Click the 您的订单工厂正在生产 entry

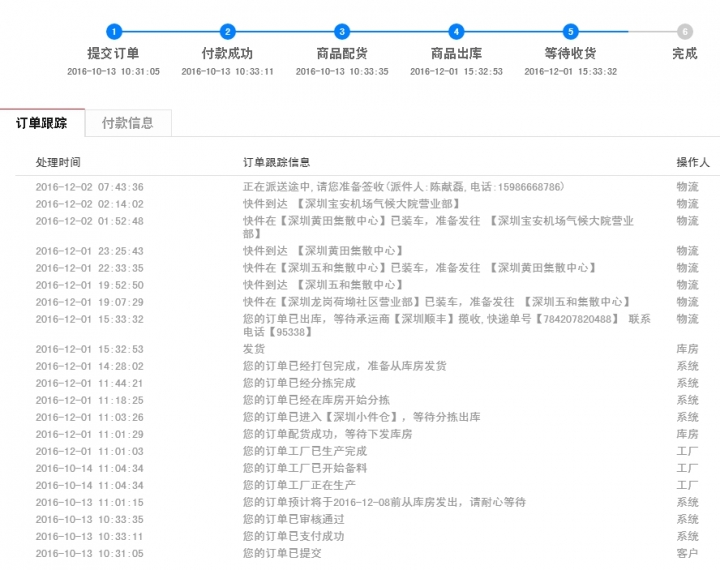[299, 485]
